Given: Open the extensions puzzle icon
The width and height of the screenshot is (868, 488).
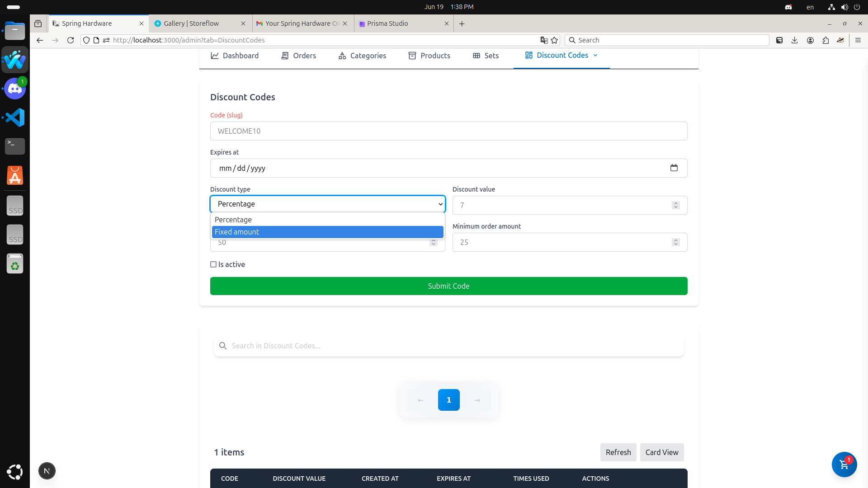Looking at the screenshot, I should [826, 40].
